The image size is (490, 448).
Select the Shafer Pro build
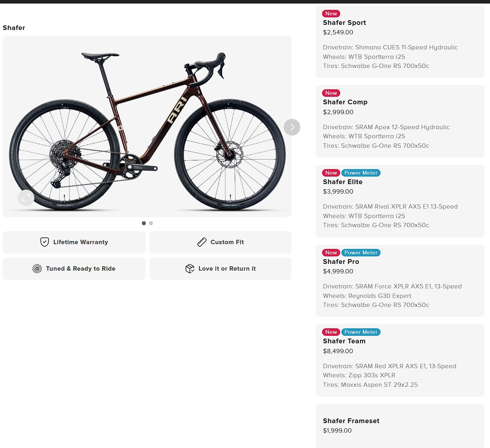coord(400,281)
